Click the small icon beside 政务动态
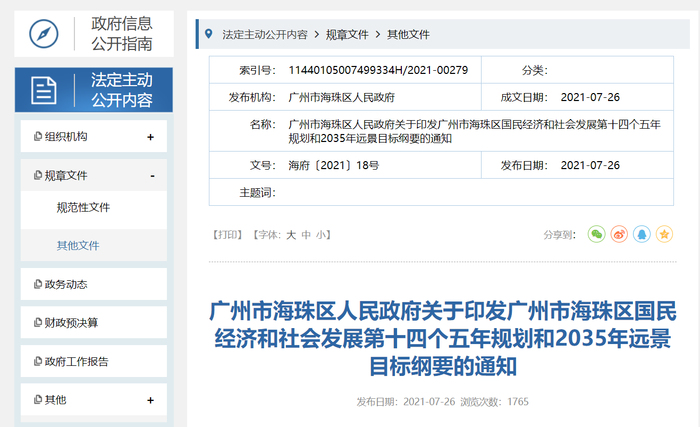This screenshot has height=427, width=700. [x=37, y=285]
